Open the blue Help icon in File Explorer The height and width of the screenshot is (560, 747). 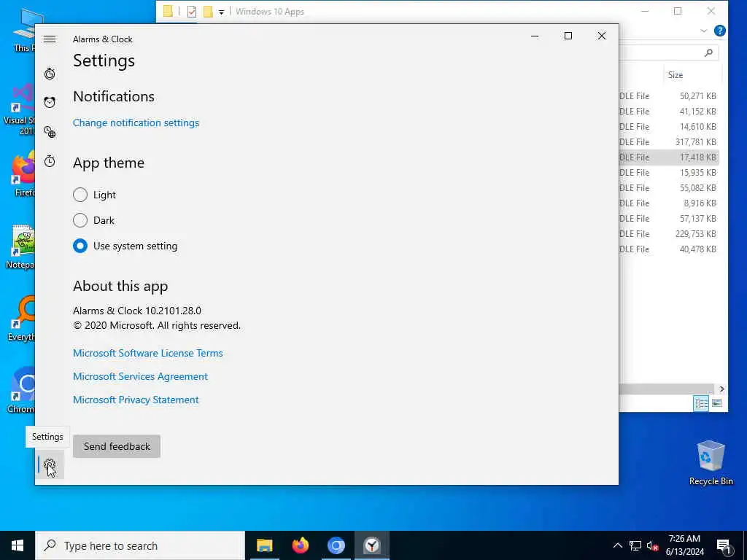[x=720, y=31]
